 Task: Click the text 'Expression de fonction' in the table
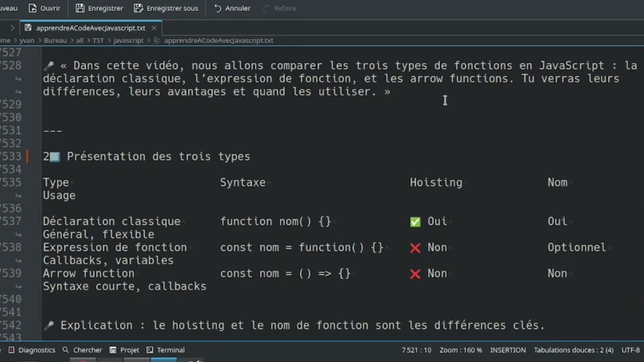click(115, 247)
